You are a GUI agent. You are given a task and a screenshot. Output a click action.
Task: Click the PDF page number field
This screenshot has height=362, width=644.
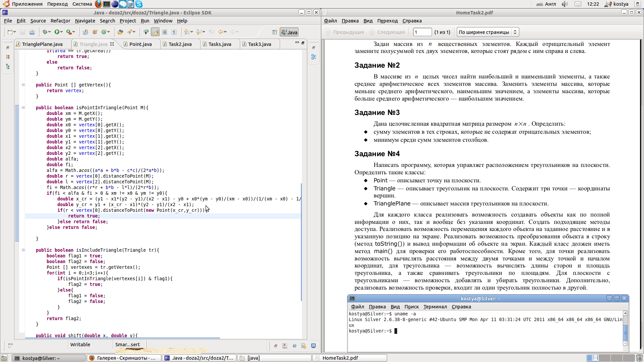(422, 32)
